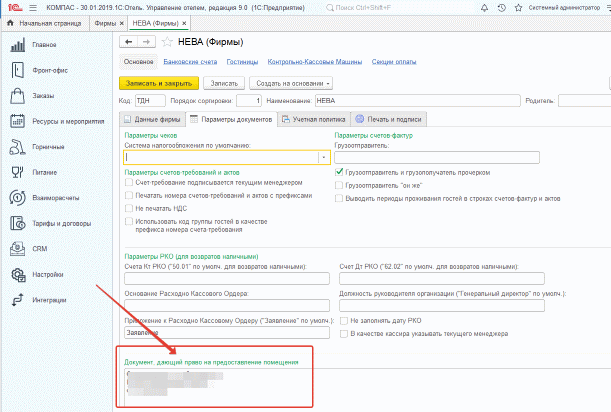
Task: Click the 1C logo icon
Action: tap(15, 7)
